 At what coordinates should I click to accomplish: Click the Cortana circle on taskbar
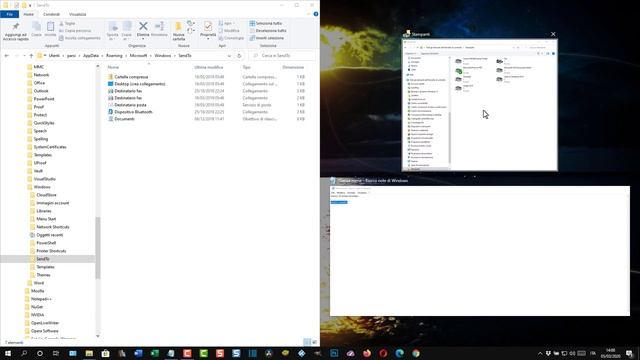[40, 353]
